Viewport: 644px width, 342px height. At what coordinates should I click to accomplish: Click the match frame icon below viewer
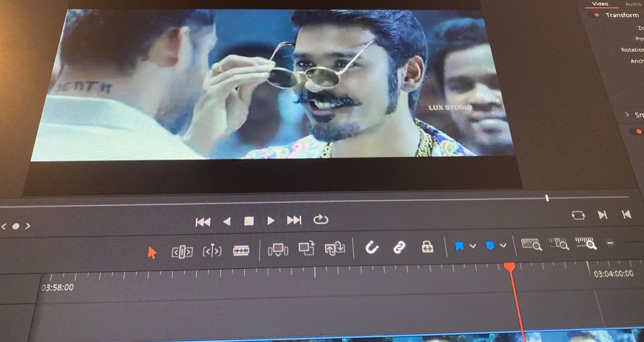[x=578, y=215]
